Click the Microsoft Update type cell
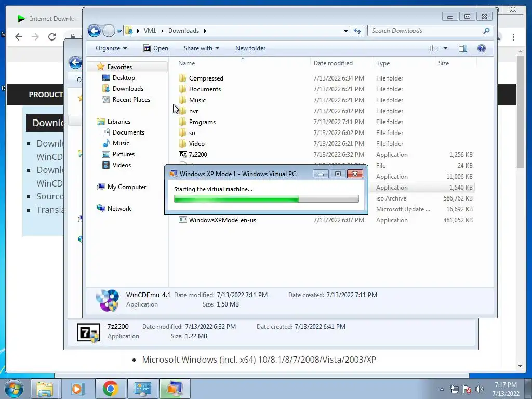The width and height of the screenshot is (532, 399). (x=403, y=209)
